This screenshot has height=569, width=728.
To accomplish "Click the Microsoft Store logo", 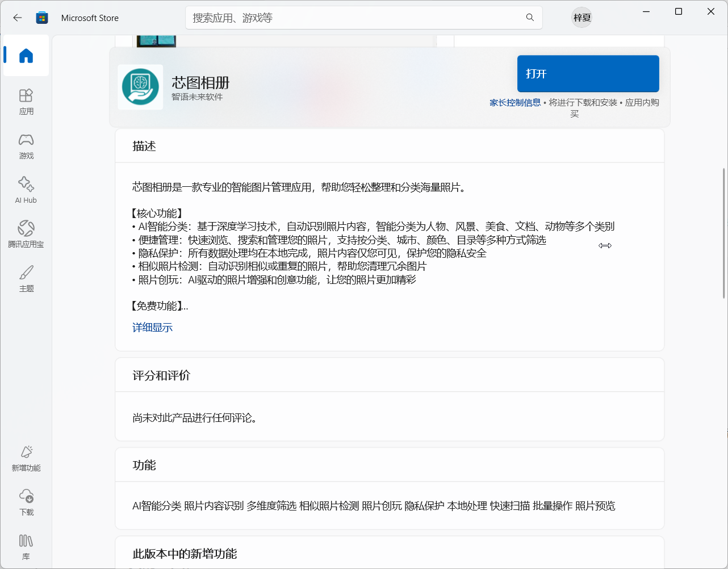I will (x=41, y=18).
